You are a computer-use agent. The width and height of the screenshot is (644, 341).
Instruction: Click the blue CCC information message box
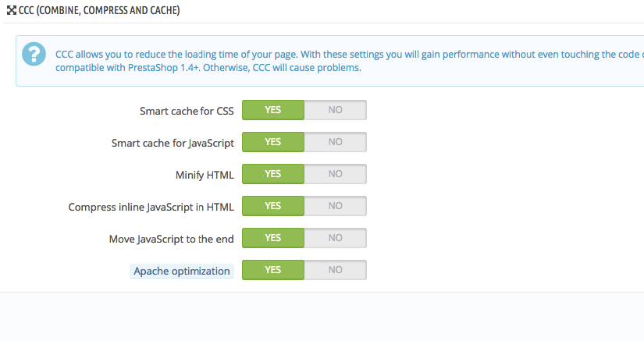tap(329, 61)
